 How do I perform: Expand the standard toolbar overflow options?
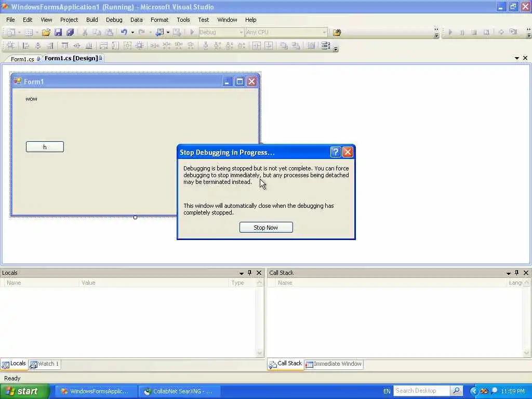[436, 33]
